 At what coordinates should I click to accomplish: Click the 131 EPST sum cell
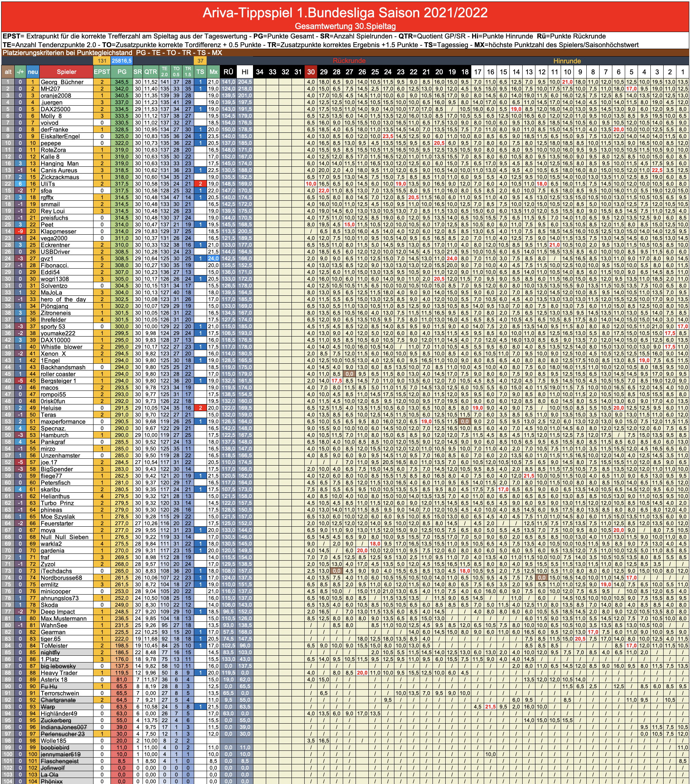tap(102, 61)
